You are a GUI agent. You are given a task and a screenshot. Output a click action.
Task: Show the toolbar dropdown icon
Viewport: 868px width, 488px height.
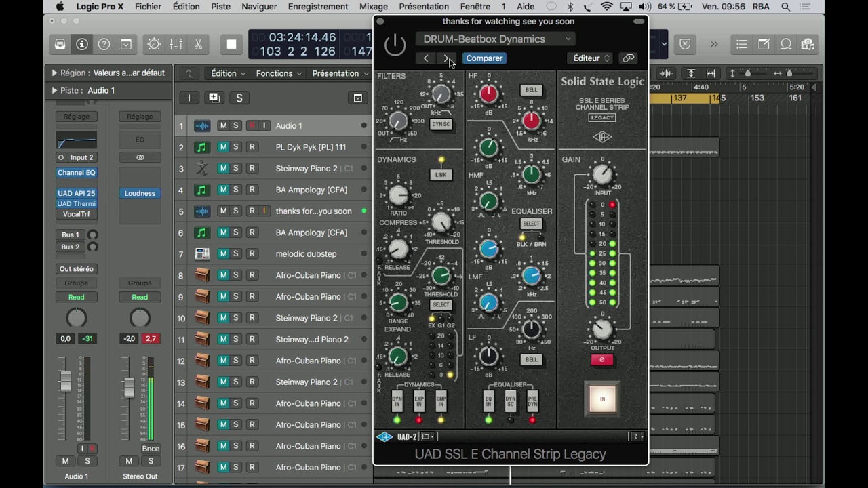click(126, 44)
